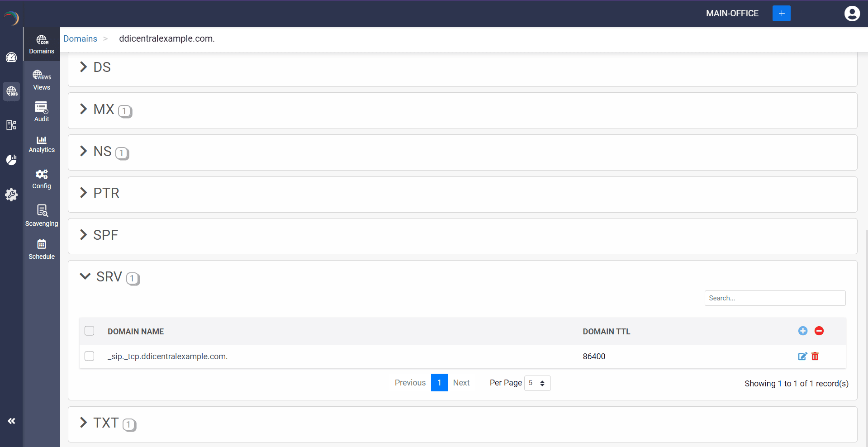Go to Previous page of SRV records
The image size is (868, 447).
(410, 383)
